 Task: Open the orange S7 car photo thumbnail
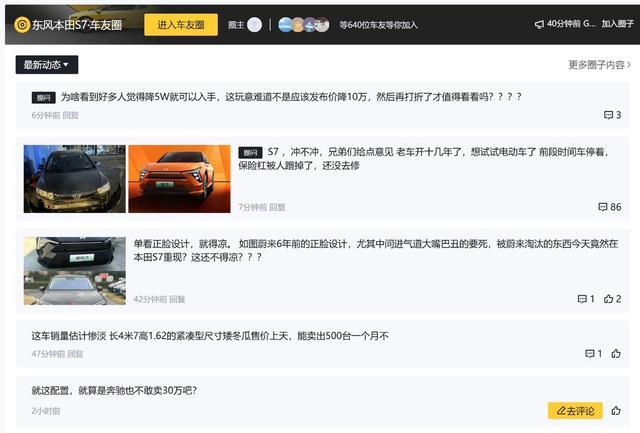click(180, 179)
